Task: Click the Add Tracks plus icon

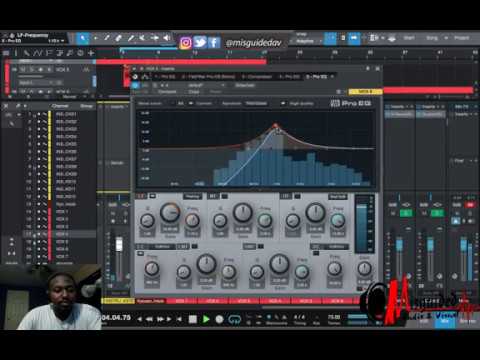Action: 91,53
